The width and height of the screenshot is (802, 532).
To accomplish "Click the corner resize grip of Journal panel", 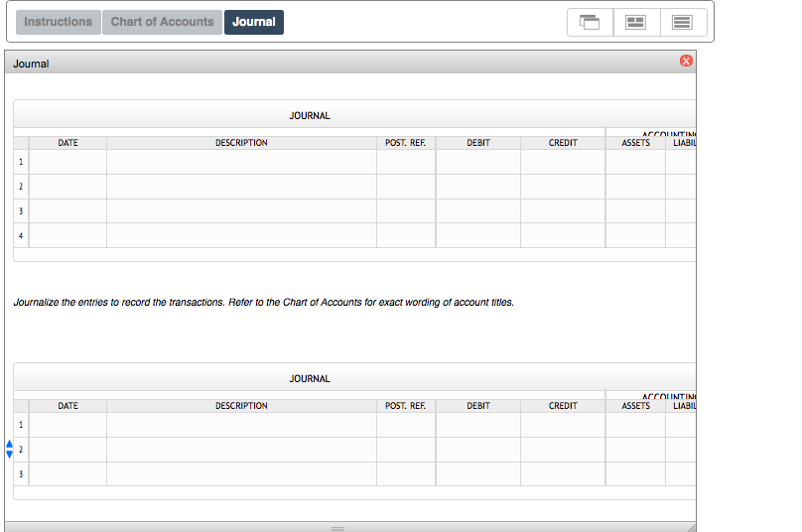I will tap(691, 527).
